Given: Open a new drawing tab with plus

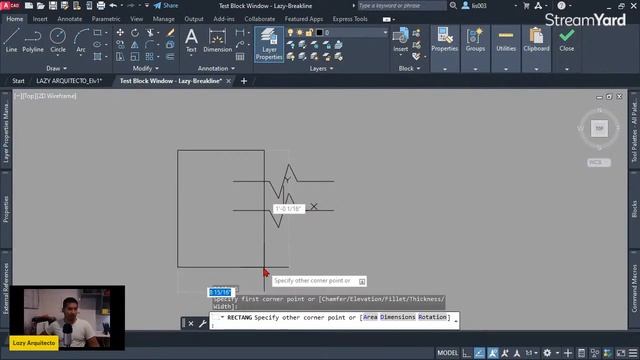Looking at the screenshot, I should pos(244,81).
